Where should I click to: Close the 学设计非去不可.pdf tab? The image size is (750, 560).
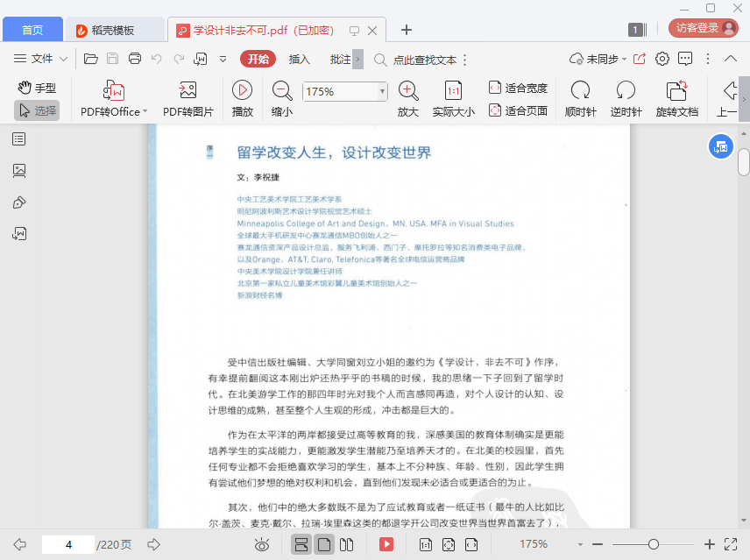[372, 31]
